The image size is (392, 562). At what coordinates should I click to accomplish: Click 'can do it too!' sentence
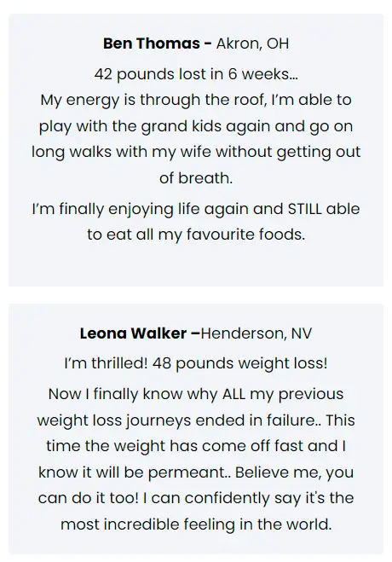click(x=89, y=498)
